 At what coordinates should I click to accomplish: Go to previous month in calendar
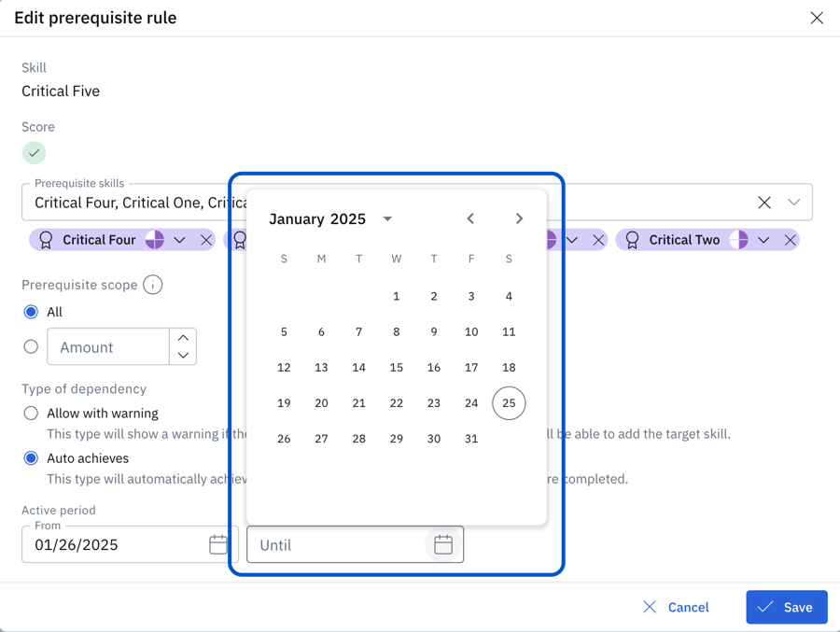470,218
